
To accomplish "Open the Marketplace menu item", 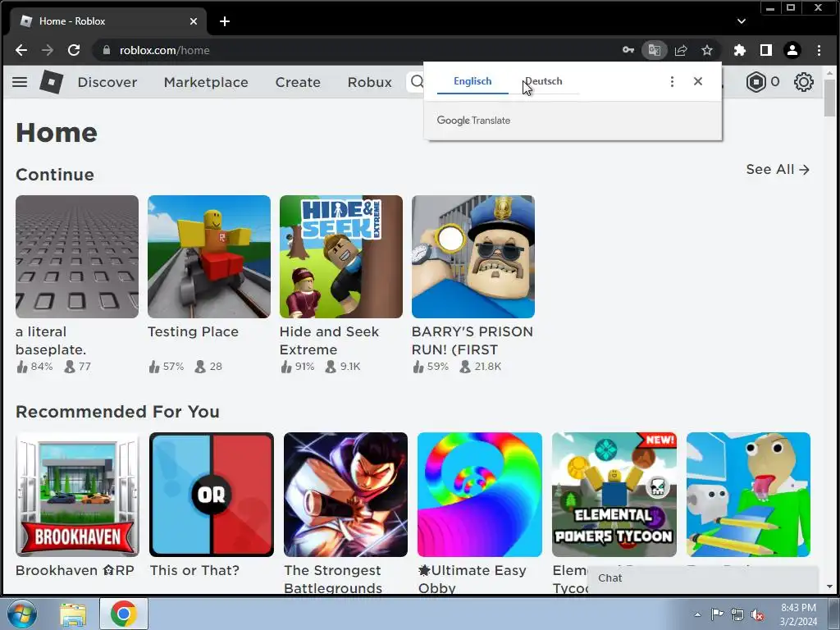I will [x=206, y=83].
